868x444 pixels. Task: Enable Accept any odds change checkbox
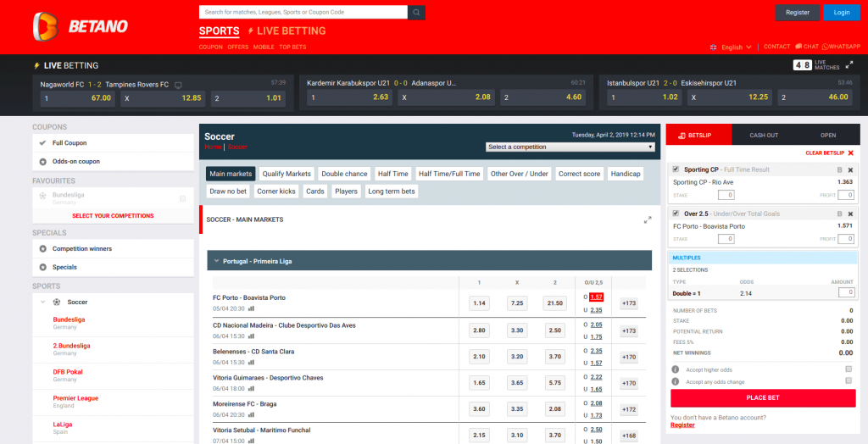tap(848, 381)
